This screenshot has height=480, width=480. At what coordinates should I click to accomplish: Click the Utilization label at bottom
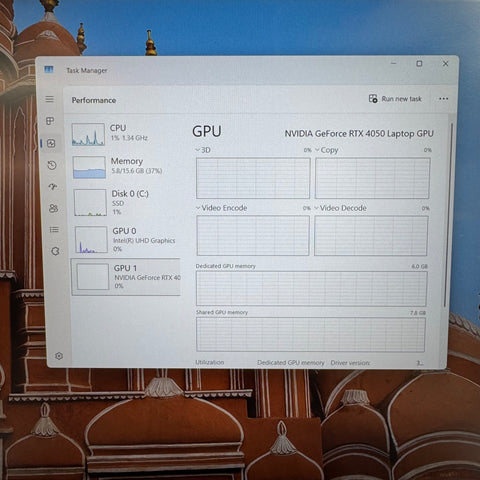[x=210, y=362]
